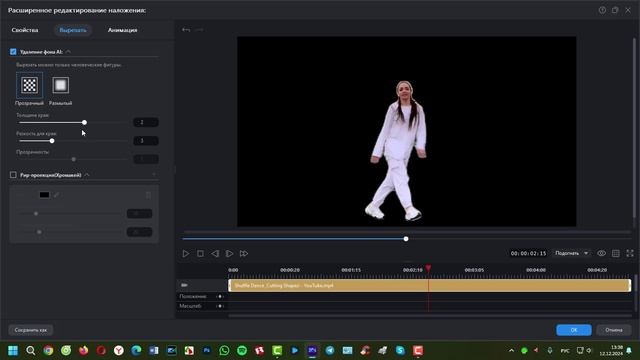Click the Резкость для края value field
Viewport: 640px width, 360px height.
point(146,141)
